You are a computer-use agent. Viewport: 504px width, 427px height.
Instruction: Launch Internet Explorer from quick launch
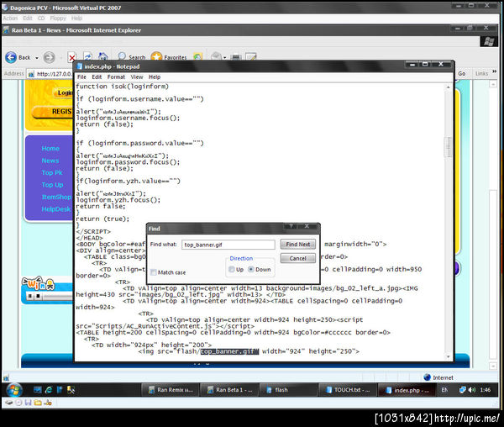pos(49,390)
